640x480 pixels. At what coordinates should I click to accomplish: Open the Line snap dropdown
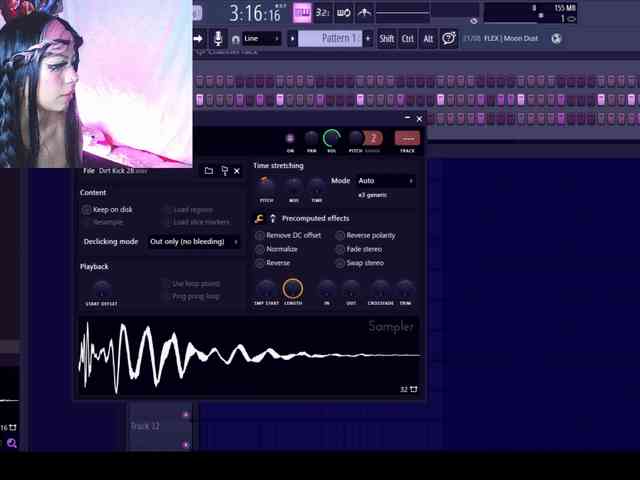click(261, 38)
